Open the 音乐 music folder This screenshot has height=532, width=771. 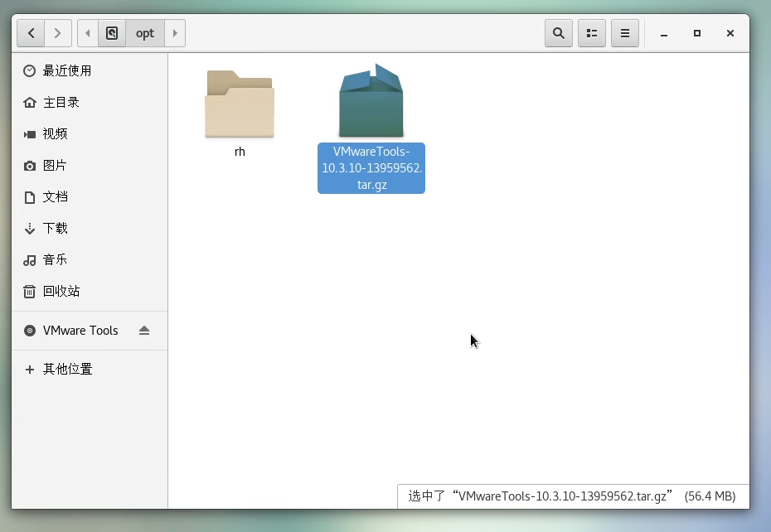(x=90, y=259)
